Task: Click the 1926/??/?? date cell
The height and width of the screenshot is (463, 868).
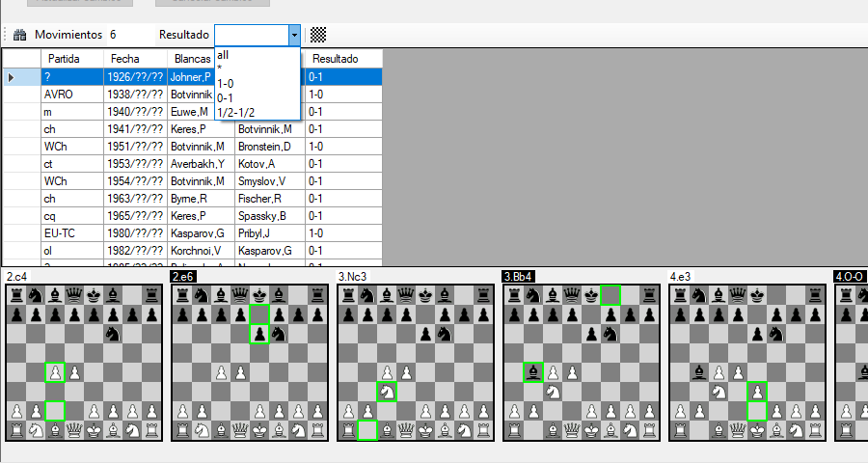Action: pyautogui.click(x=135, y=77)
